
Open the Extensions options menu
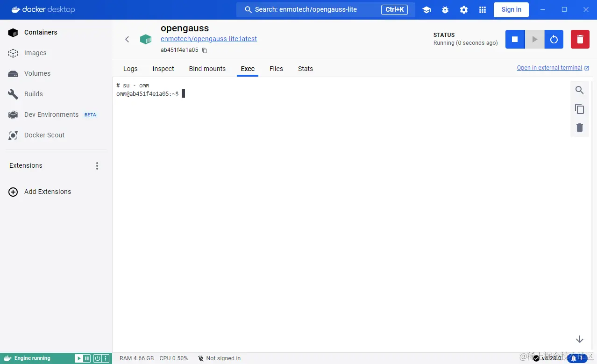tap(97, 165)
